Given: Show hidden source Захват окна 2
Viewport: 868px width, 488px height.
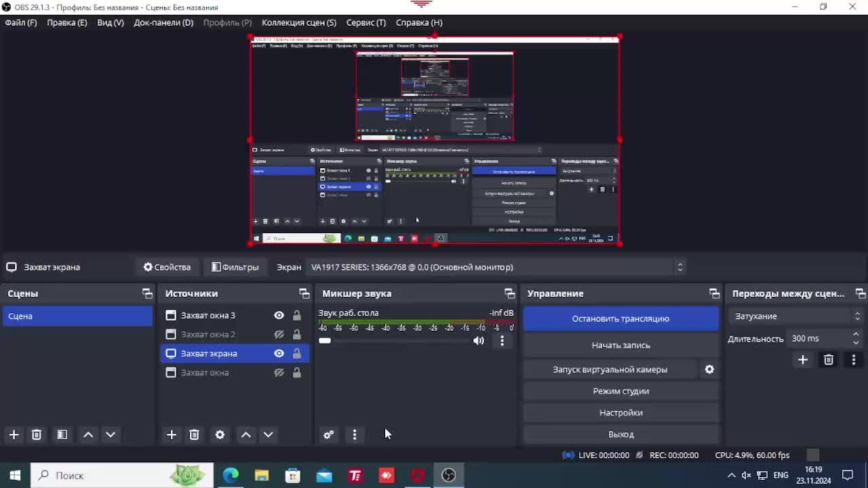Looking at the screenshot, I should pyautogui.click(x=279, y=334).
